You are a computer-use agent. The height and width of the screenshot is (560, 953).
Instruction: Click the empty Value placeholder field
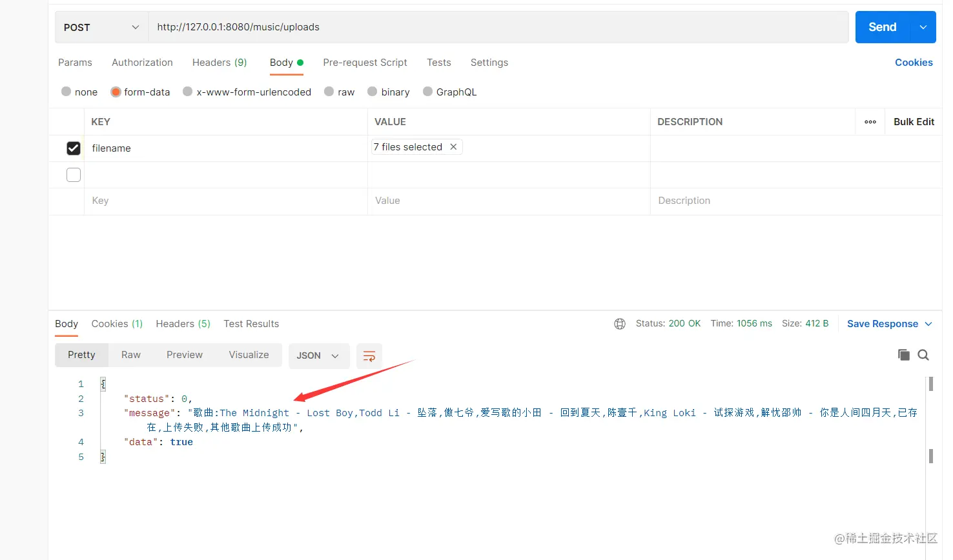pos(509,201)
